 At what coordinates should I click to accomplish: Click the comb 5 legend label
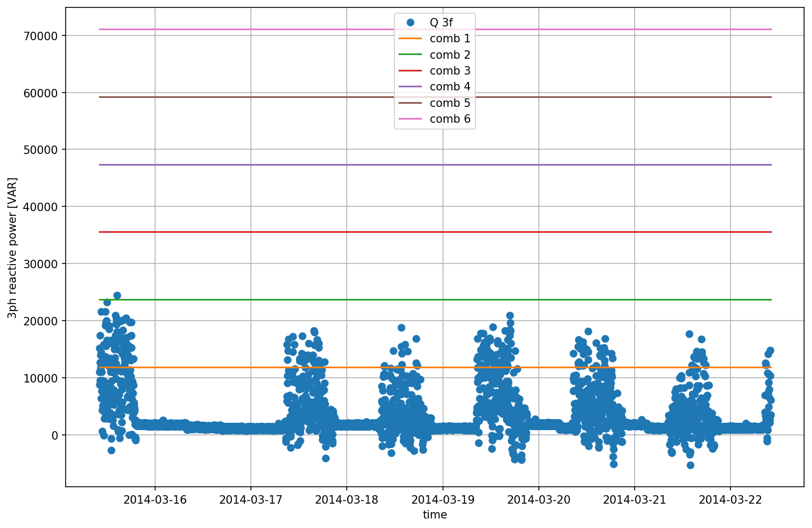coord(449,103)
